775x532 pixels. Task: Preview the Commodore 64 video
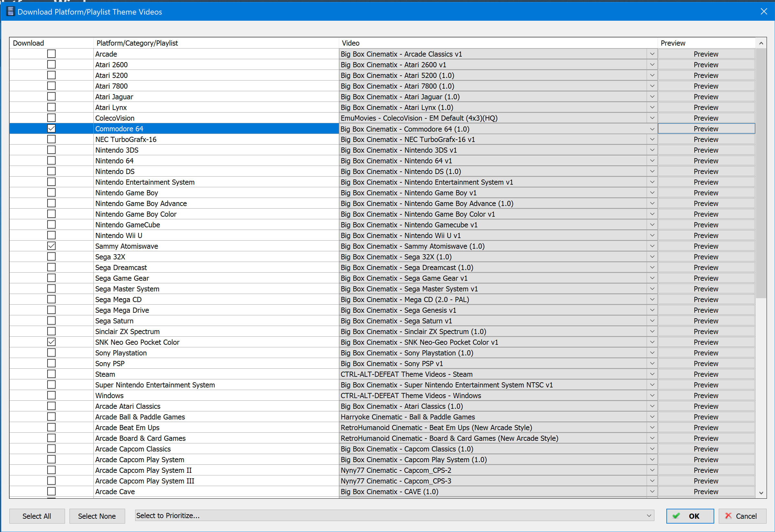(706, 128)
